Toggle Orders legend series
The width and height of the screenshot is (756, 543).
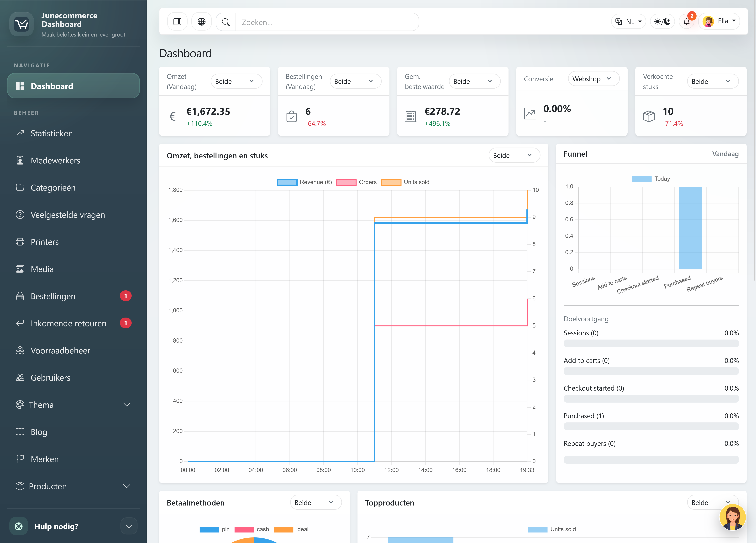click(356, 182)
